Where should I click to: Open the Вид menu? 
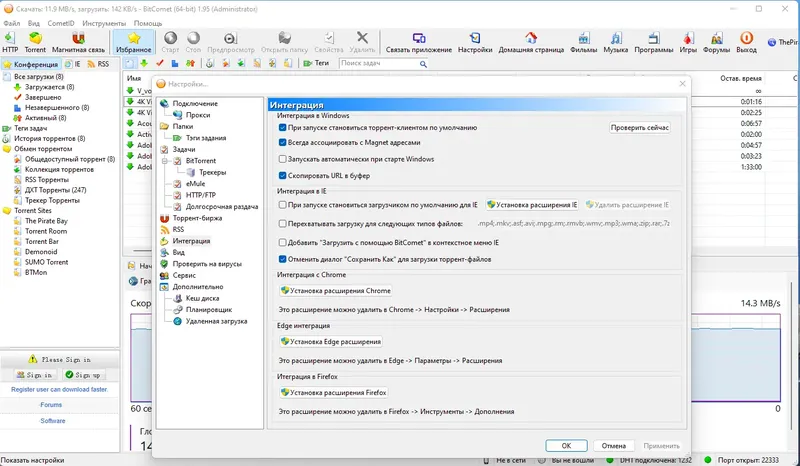34,23
